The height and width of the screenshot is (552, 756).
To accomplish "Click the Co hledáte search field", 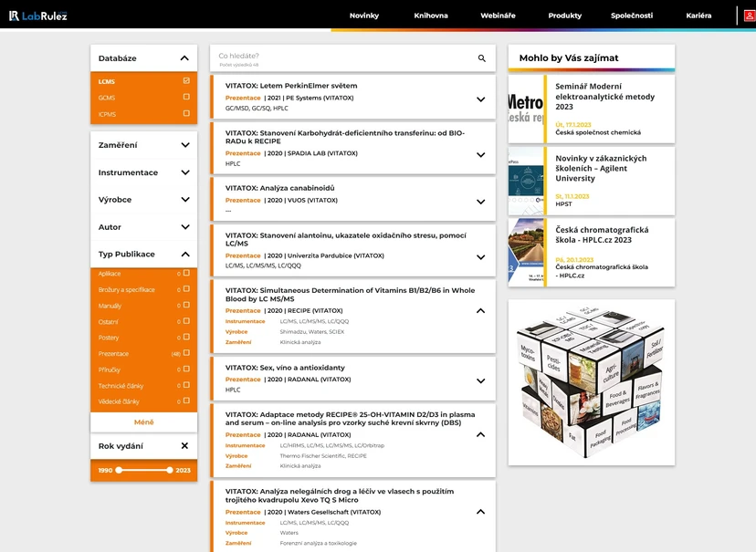I will [342, 57].
